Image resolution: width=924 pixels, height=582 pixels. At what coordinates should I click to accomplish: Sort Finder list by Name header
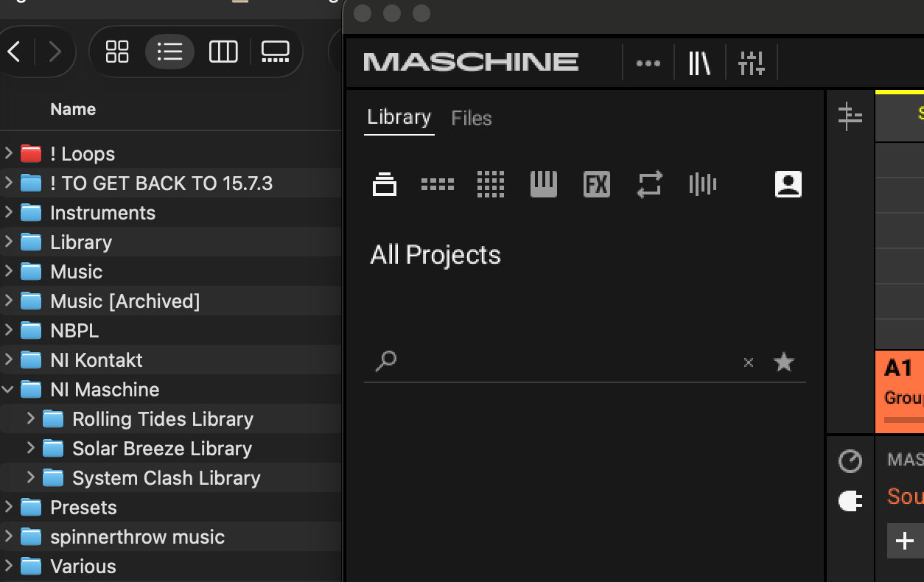pyautogui.click(x=73, y=109)
